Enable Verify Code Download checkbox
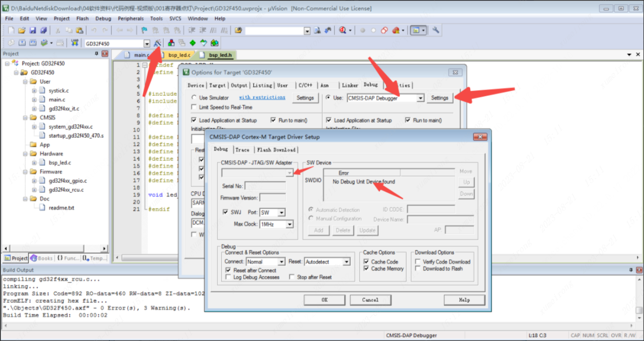Image resolution: width=644 pixels, height=341 pixels. [x=418, y=262]
